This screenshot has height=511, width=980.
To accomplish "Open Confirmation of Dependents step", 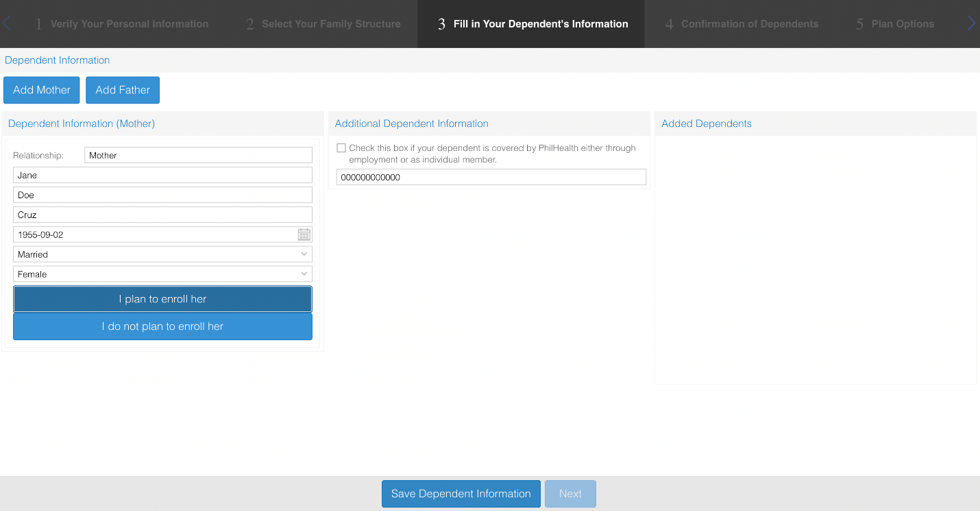I will click(742, 24).
